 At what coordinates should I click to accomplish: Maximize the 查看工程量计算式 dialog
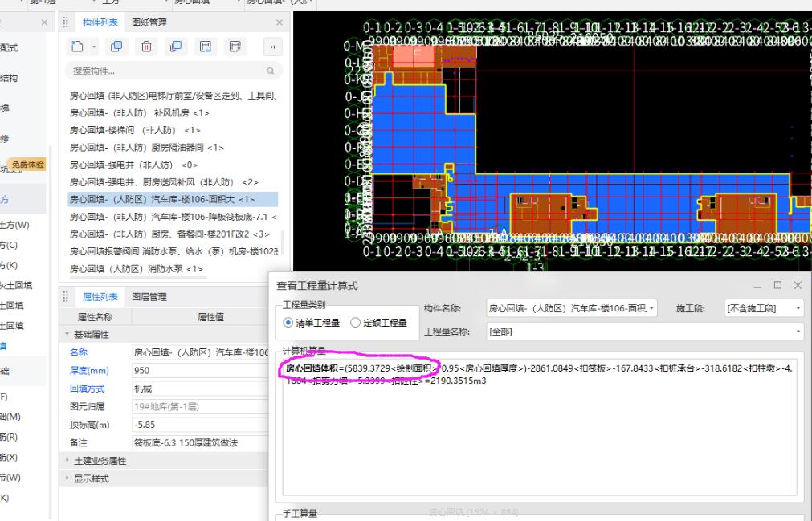click(x=777, y=285)
